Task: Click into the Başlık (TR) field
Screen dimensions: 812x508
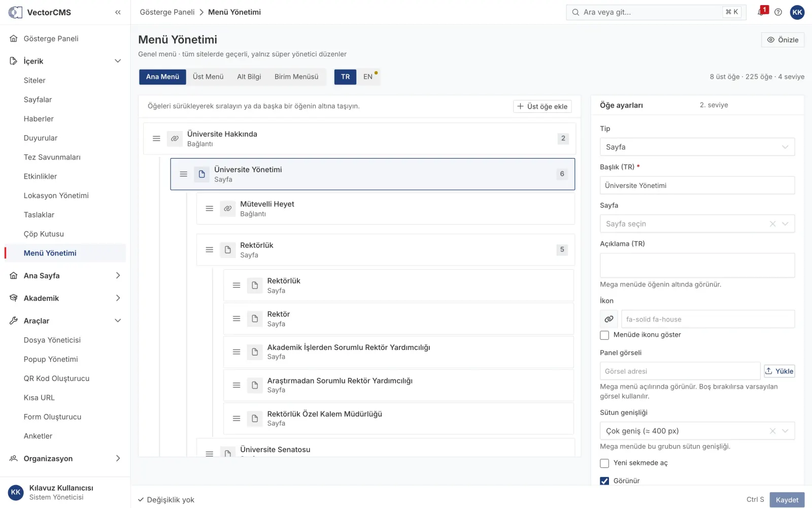Action: [697, 185]
